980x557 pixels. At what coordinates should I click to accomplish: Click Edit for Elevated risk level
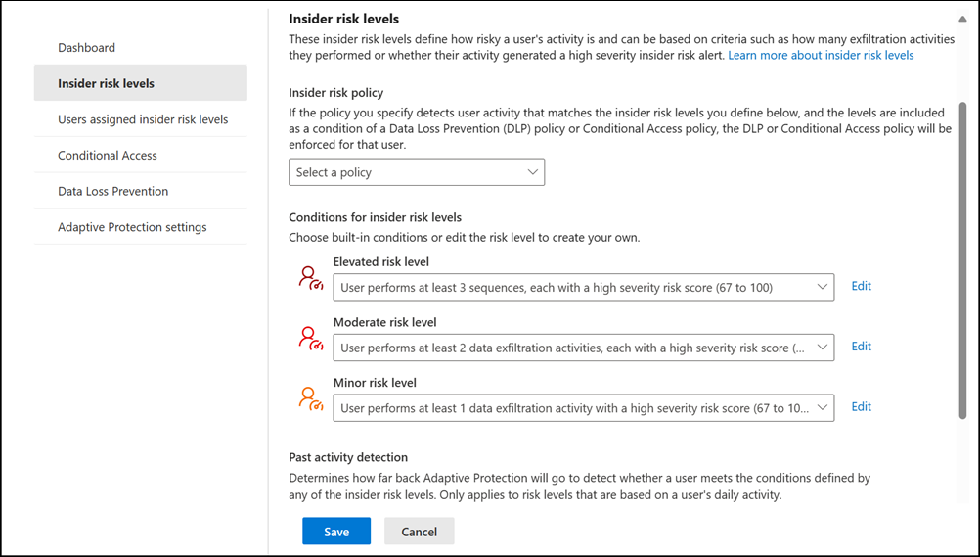click(861, 286)
